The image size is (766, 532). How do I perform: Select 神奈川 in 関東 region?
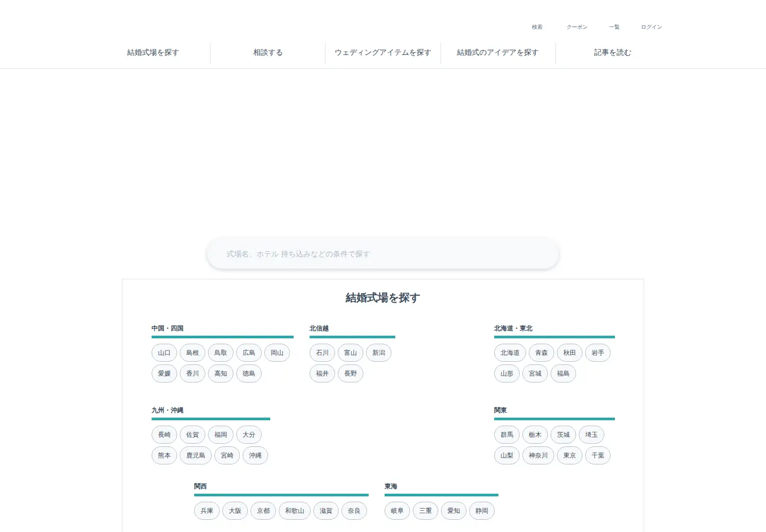[538, 455]
